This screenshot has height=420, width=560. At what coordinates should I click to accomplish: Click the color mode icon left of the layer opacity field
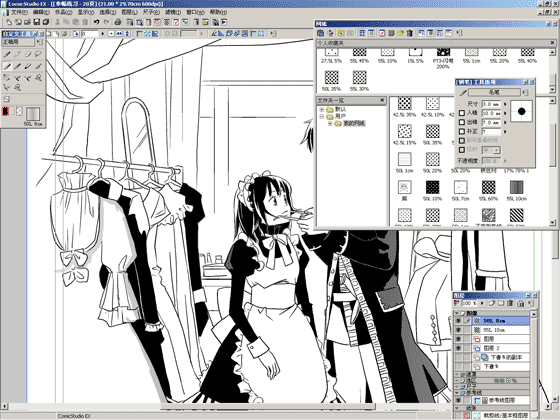456,303
